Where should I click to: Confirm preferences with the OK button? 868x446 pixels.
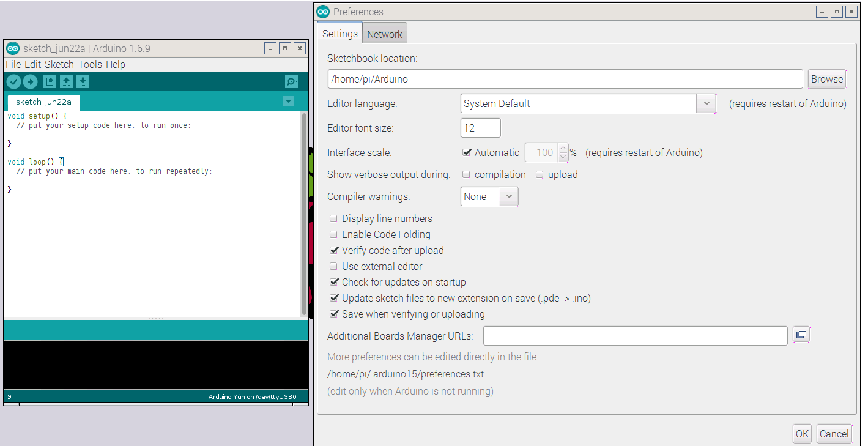(802, 434)
